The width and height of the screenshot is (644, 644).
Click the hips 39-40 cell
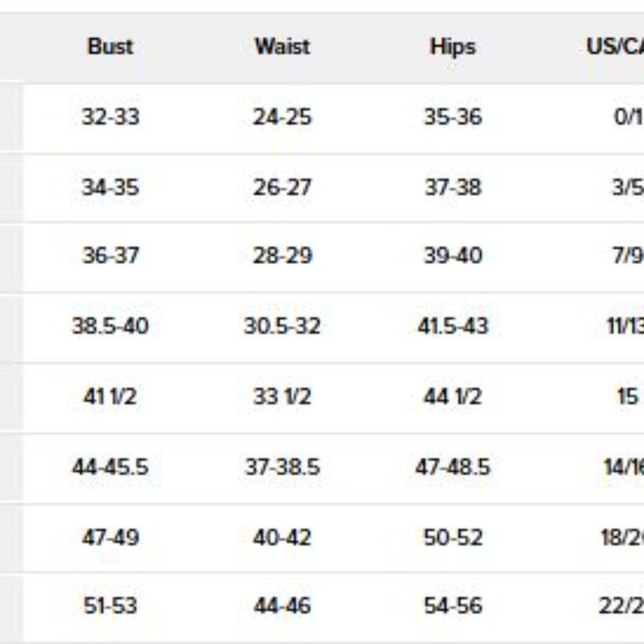(x=453, y=255)
